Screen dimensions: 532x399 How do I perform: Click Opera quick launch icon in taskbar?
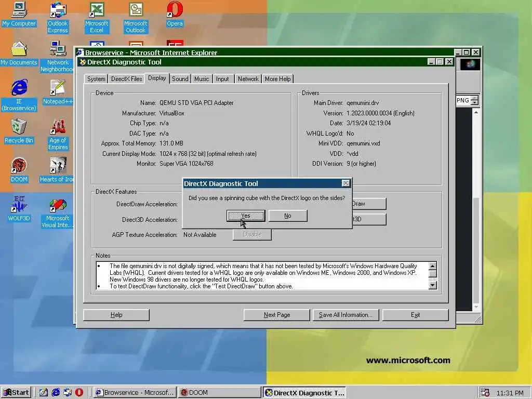(x=79, y=393)
